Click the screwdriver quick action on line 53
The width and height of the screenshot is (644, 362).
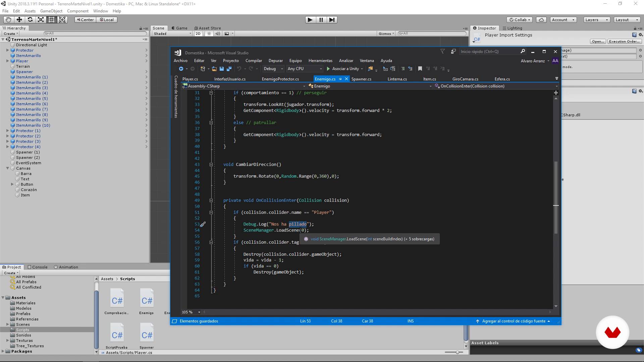203,224
